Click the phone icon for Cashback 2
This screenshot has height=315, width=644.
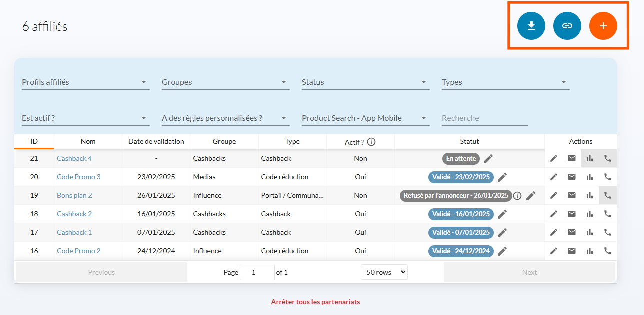point(608,214)
